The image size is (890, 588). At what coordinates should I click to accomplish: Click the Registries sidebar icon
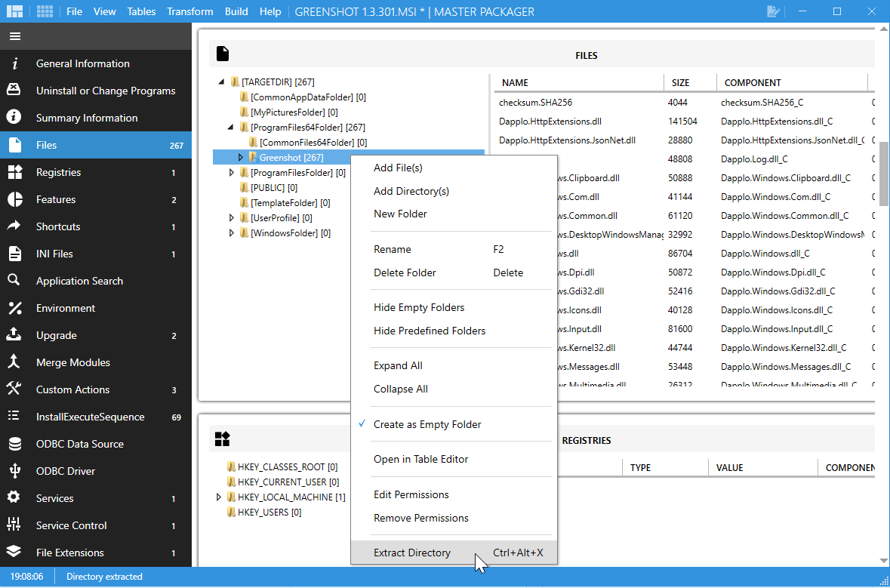(x=14, y=172)
